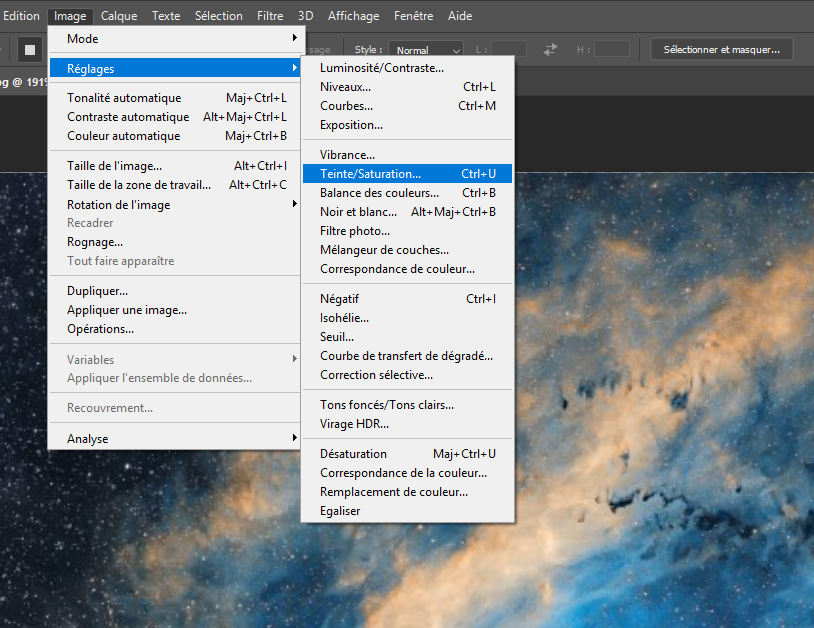Screen dimensions: 814x628
Task: Apply the Négatif adjustment
Action: pos(408,299)
